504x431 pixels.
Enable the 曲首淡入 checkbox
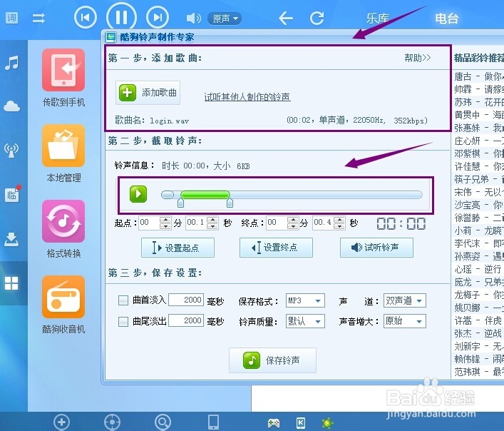(x=123, y=300)
